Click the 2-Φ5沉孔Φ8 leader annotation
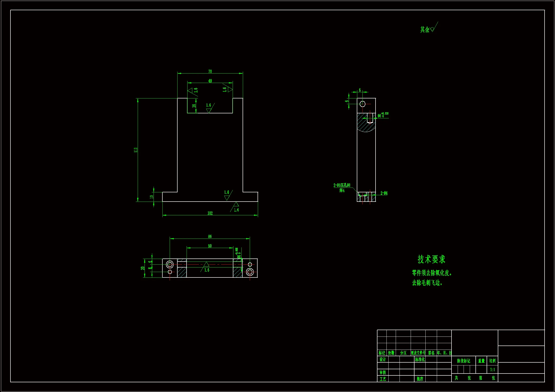The image size is (555, 392). pos(342,185)
